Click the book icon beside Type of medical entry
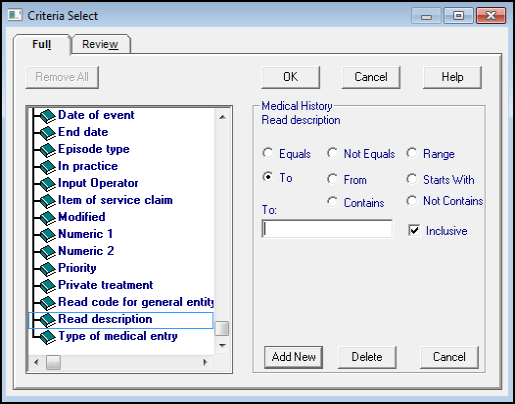Viewport: 515px width, 404px height. point(48,337)
